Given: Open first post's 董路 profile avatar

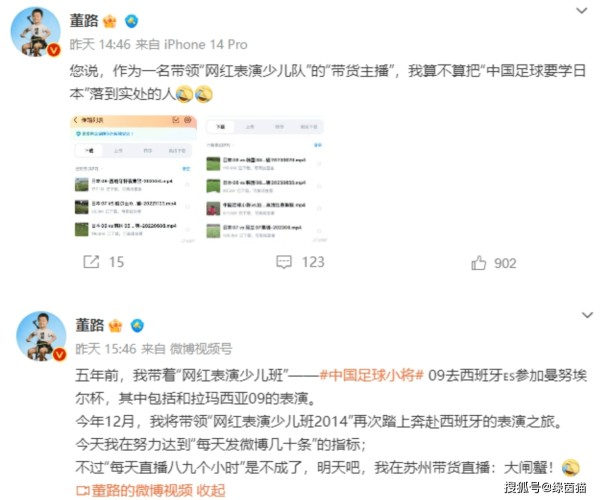Looking at the screenshot, I should pos(35,31).
